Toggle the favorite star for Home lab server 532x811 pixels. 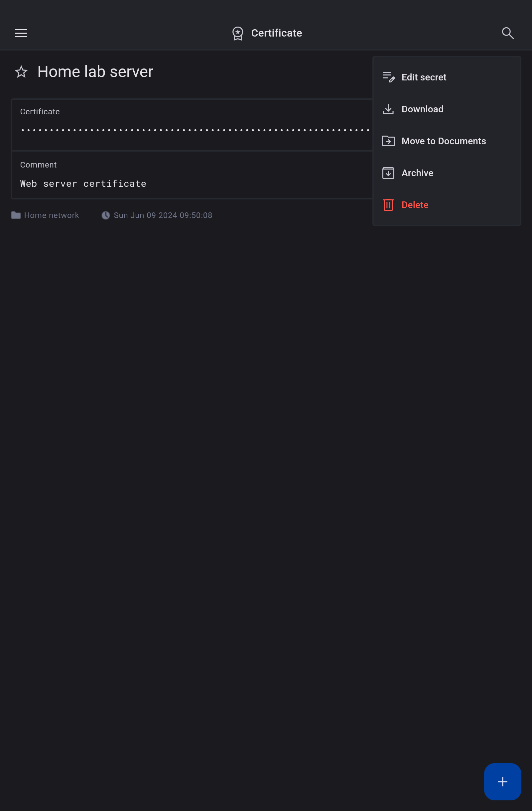21,71
